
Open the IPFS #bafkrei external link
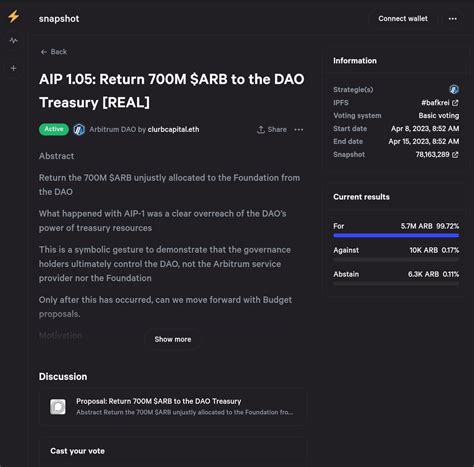(x=440, y=103)
